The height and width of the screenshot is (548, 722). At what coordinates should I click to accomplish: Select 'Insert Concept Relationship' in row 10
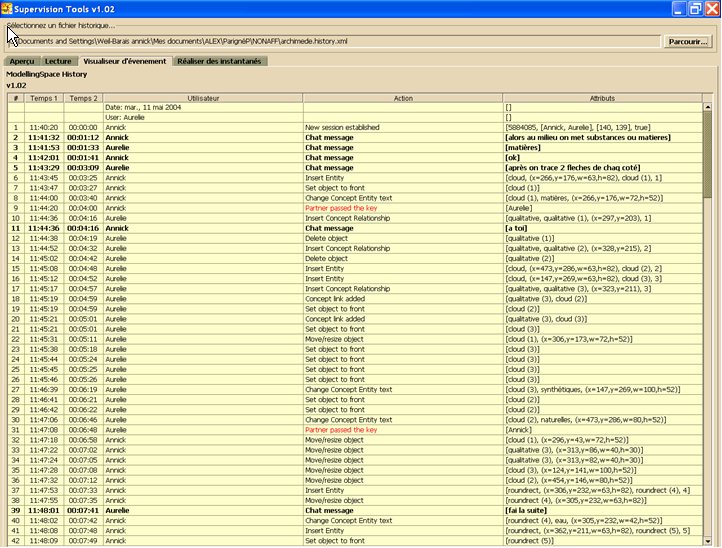coord(403,218)
